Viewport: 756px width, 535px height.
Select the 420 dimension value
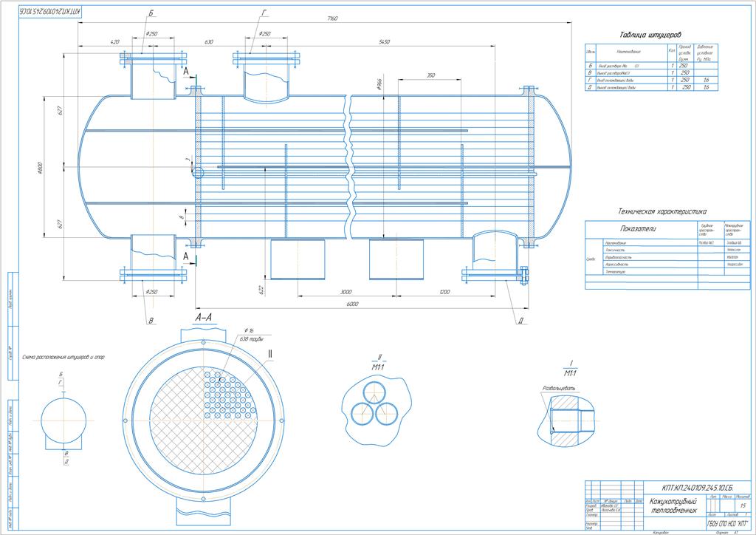(x=114, y=42)
